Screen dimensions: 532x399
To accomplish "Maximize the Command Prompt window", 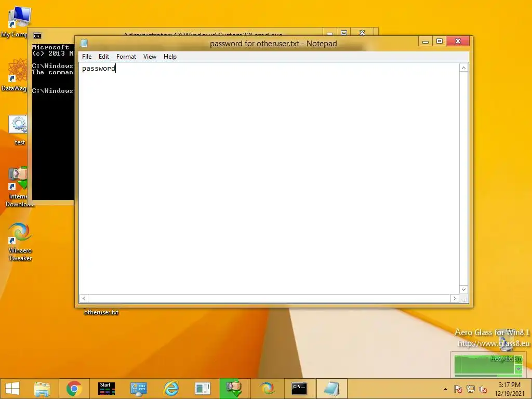I will [x=344, y=33].
